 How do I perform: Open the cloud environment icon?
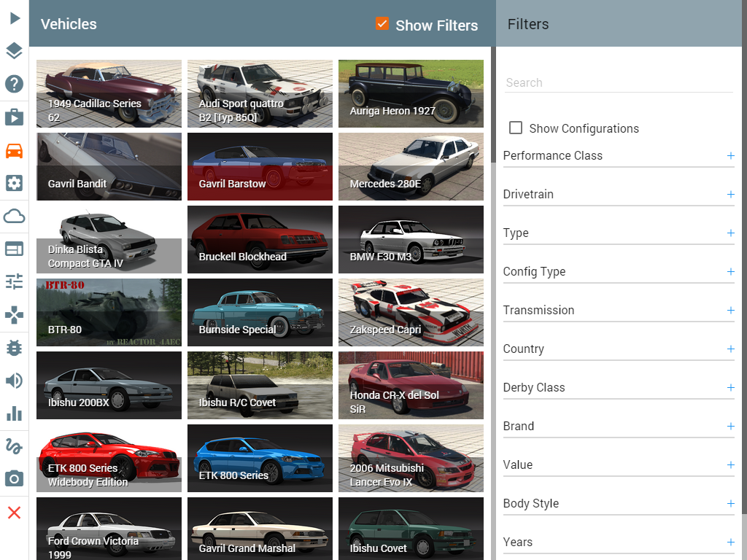(x=15, y=217)
